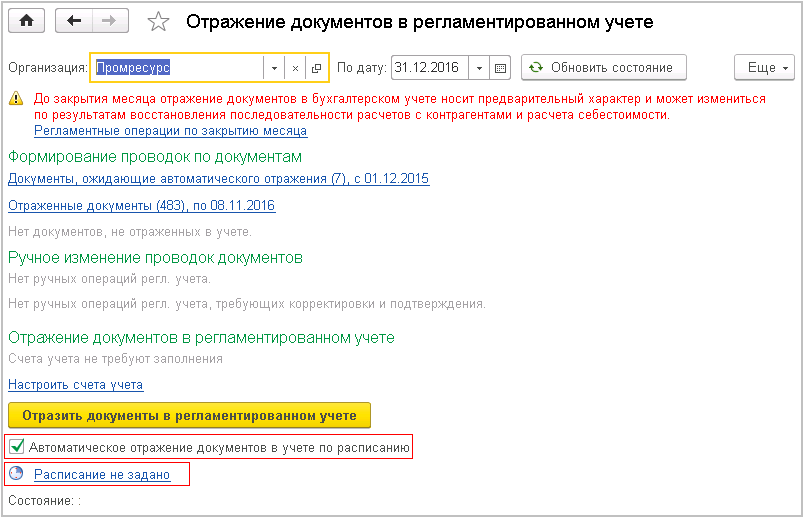Toggle automatic document reflection by schedule

point(17,447)
